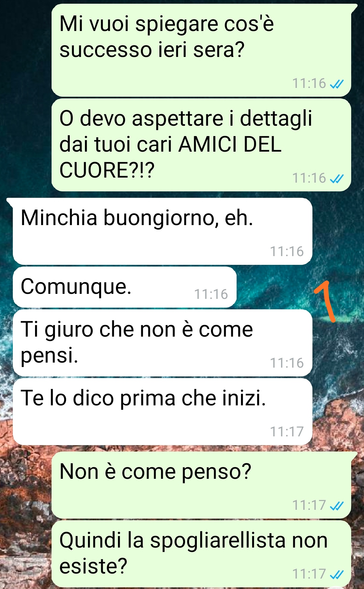Tap the message 'Mi vuoi spiegare cos'è successo ieri sera?'
The width and height of the screenshot is (364, 589).
click(x=201, y=50)
